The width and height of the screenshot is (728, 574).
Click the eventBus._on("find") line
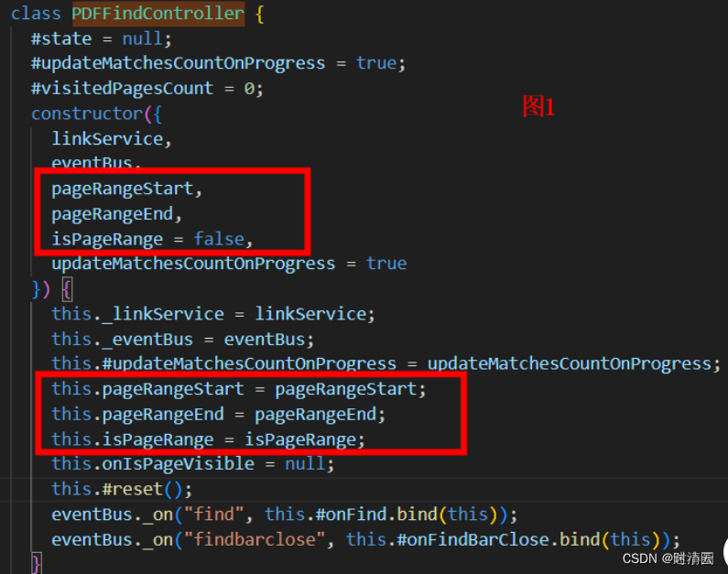point(284,514)
